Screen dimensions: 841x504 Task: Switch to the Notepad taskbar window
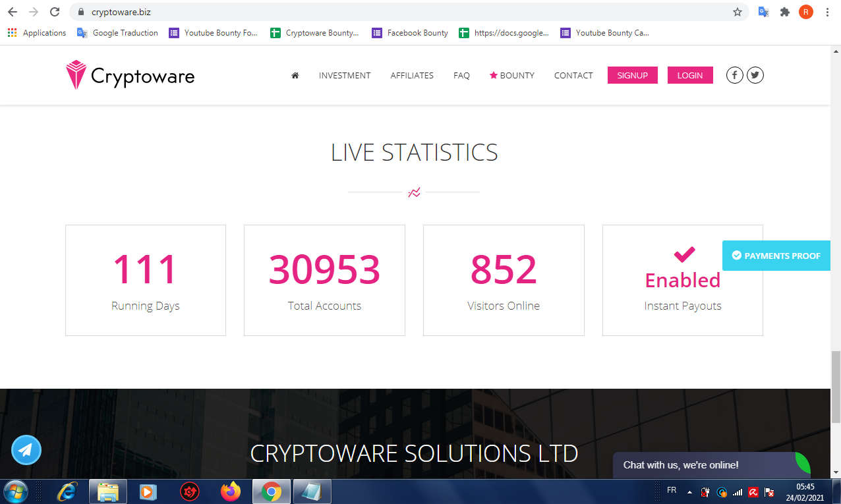312,491
